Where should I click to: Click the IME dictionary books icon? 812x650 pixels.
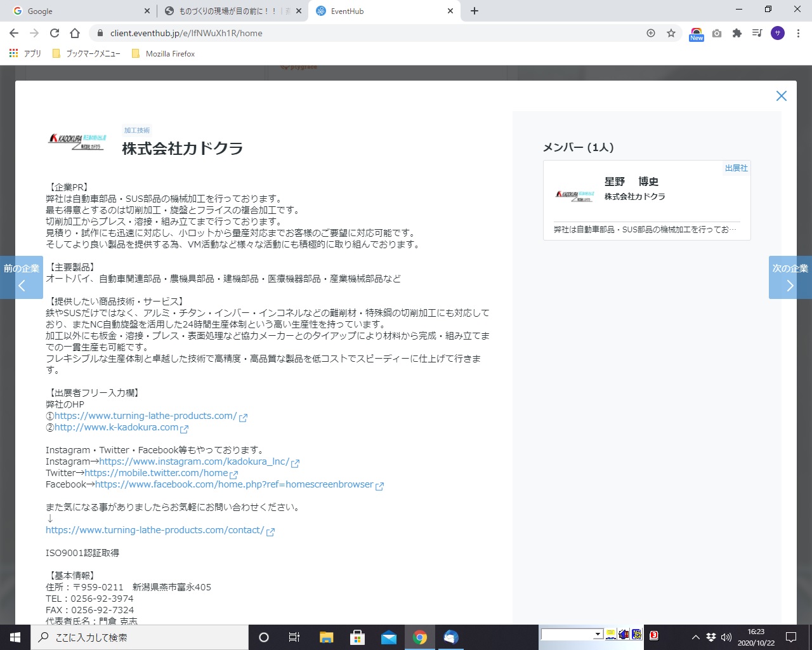[x=624, y=634]
